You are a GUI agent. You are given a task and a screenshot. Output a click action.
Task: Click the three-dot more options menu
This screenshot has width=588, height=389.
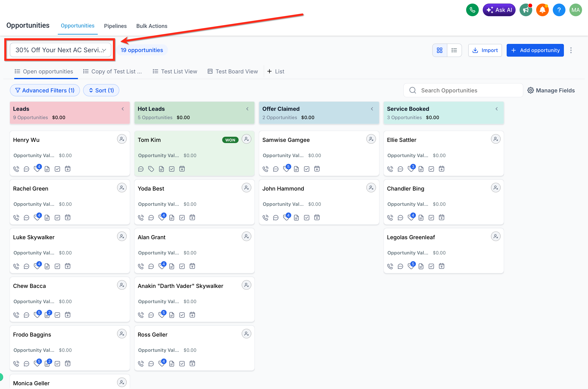pyautogui.click(x=571, y=50)
